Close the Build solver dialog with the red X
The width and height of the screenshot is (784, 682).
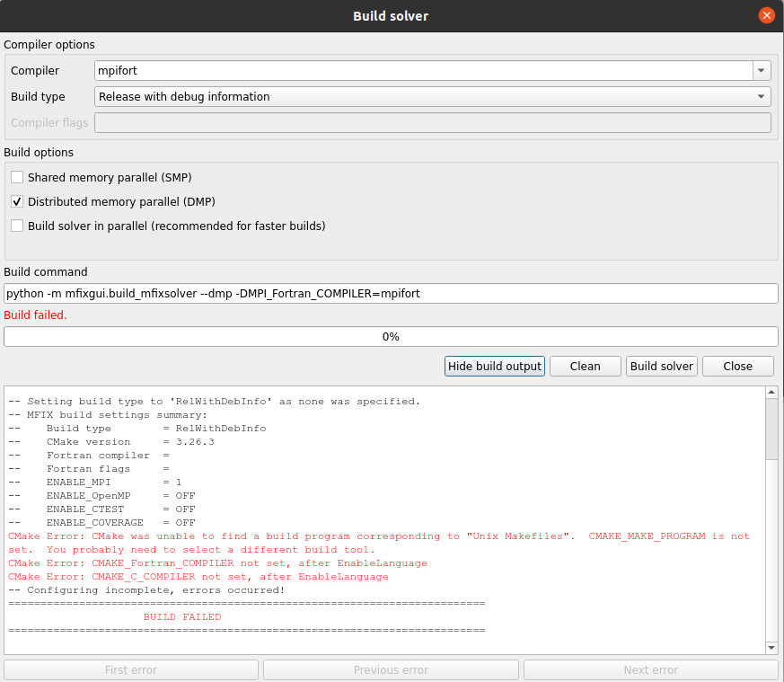[767, 15]
